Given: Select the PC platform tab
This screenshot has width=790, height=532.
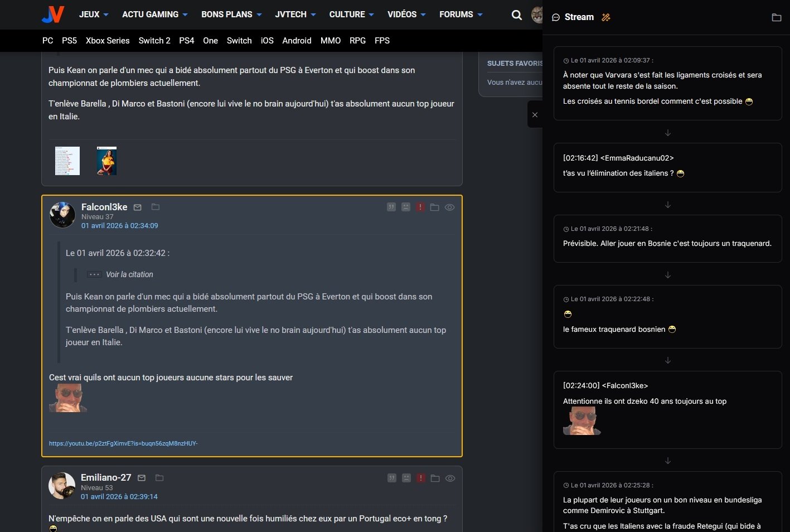Looking at the screenshot, I should pos(48,41).
